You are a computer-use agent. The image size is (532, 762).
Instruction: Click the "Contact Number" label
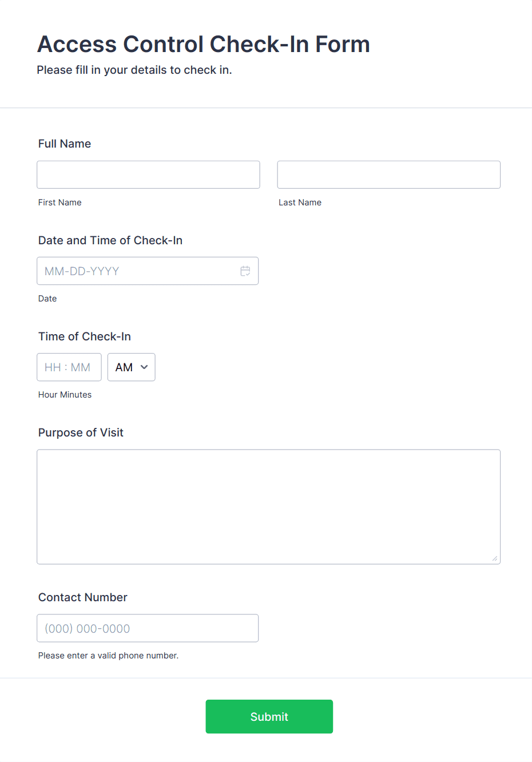point(83,597)
